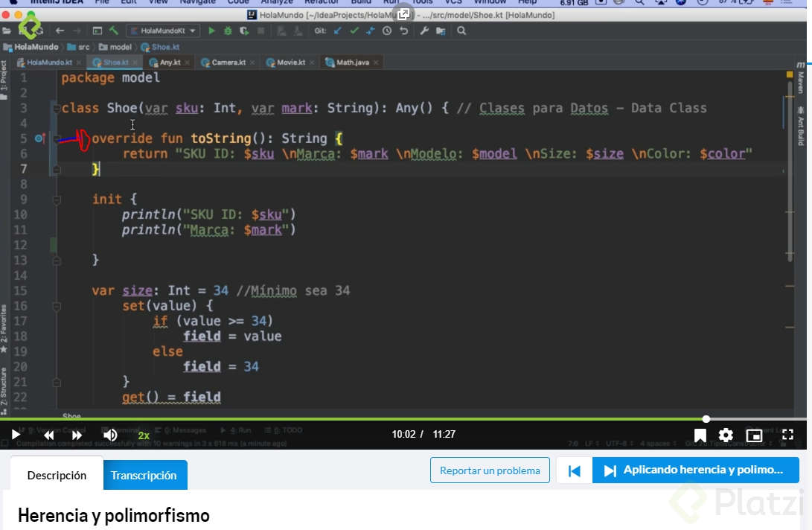This screenshot has width=812, height=530.
Task: Go back with the left arrow icon
Action: 60,31
